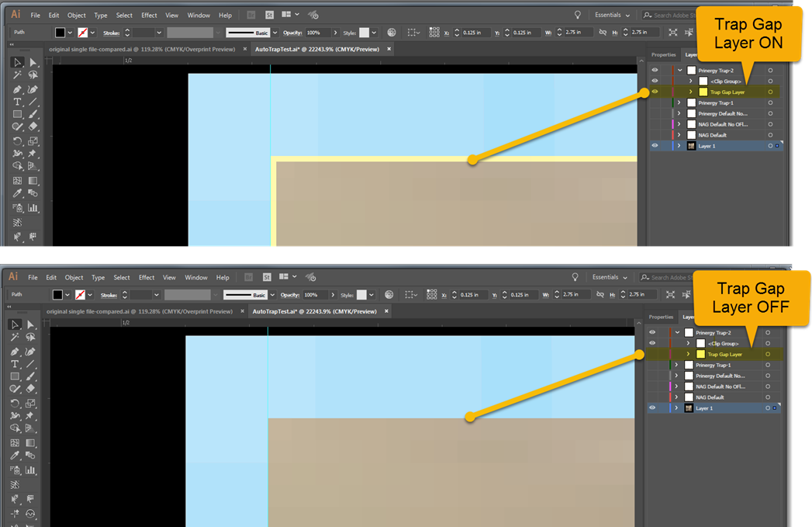Toggle Layer 1 visibility in bottom window
Viewport: 812px width, 527px height.
tap(652, 407)
